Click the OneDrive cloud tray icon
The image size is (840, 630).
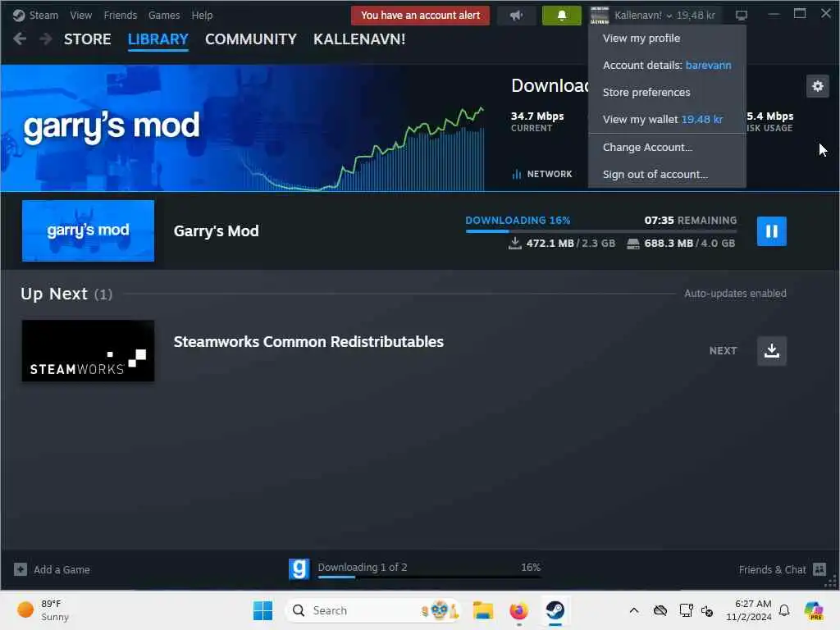click(x=660, y=610)
